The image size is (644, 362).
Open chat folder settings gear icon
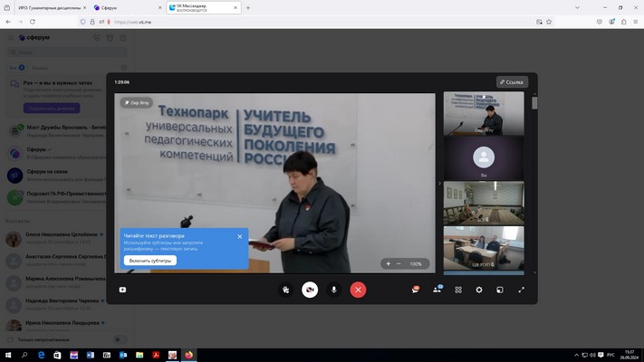123,68
